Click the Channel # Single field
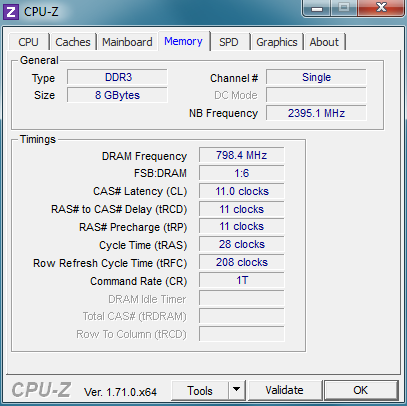The image size is (407, 406). coord(316,77)
